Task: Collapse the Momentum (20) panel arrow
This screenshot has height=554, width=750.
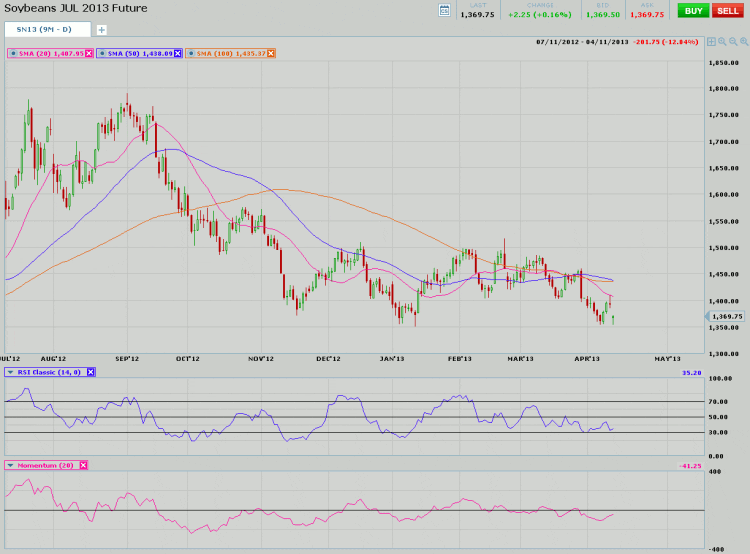Action: 12,465
